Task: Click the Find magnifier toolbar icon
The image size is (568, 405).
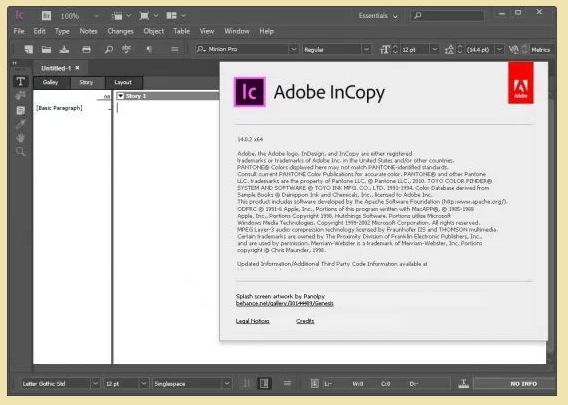Action: [x=108, y=49]
